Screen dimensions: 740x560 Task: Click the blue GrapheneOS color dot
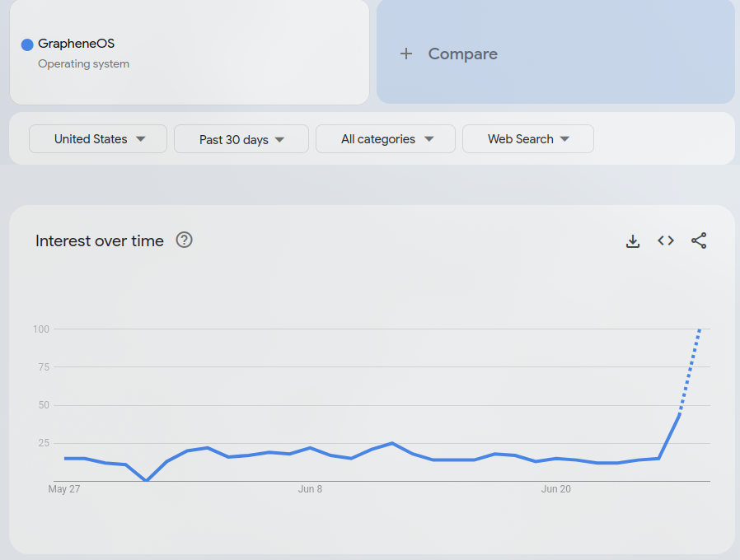pyautogui.click(x=27, y=44)
